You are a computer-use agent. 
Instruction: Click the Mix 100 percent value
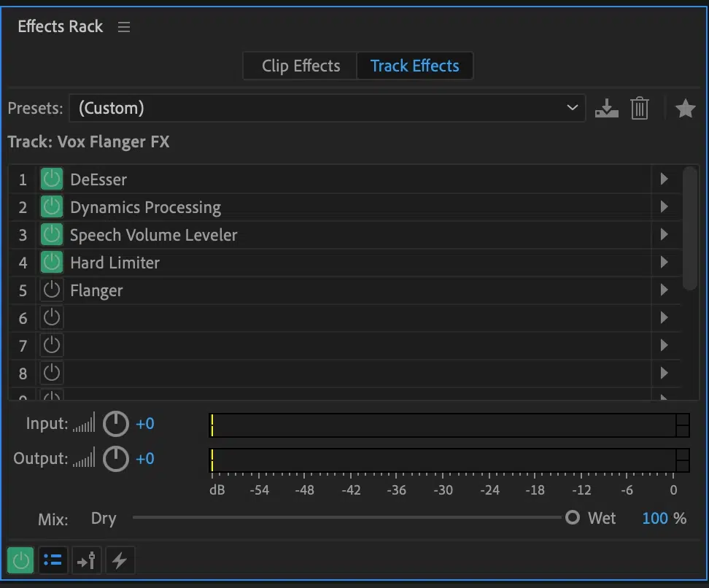(655, 519)
